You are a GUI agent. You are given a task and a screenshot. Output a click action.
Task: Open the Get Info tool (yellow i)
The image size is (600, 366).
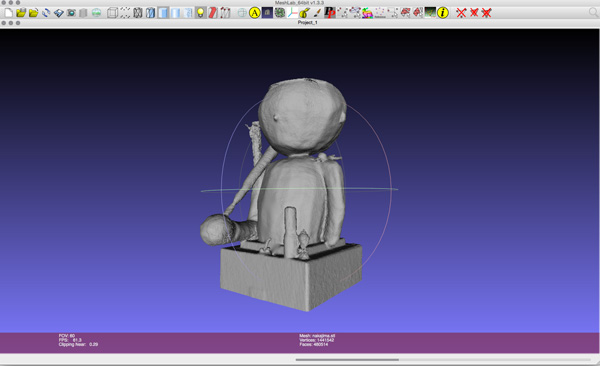(x=443, y=13)
